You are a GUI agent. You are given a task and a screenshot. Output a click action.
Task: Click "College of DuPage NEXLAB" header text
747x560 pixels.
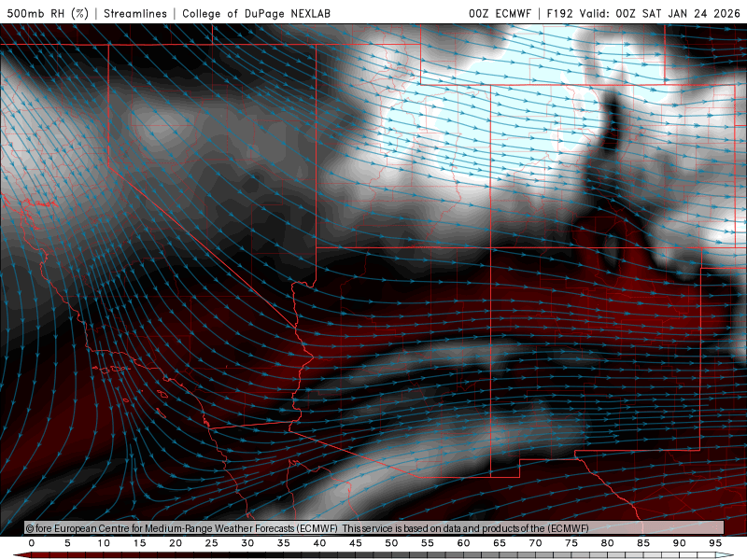coord(256,13)
